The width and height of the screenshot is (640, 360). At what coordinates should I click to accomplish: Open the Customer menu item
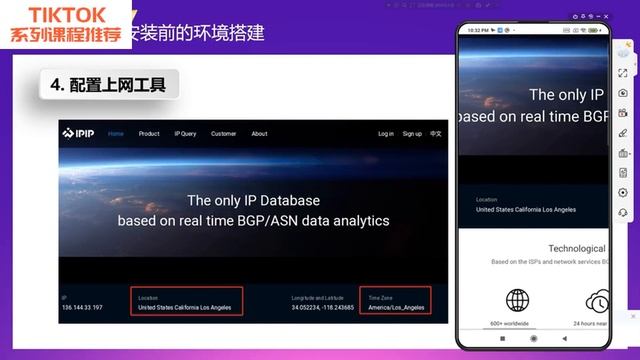[x=223, y=133]
